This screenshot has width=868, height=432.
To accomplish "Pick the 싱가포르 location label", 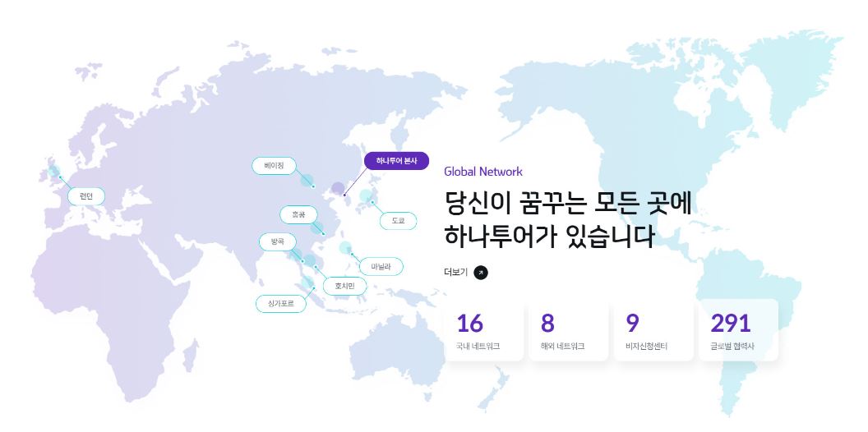I will point(280,304).
